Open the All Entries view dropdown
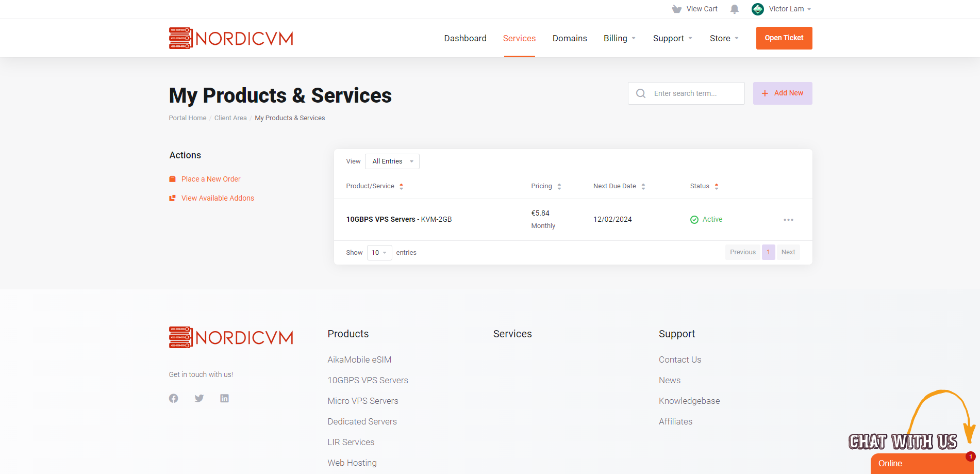This screenshot has height=474, width=980. pos(392,161)
